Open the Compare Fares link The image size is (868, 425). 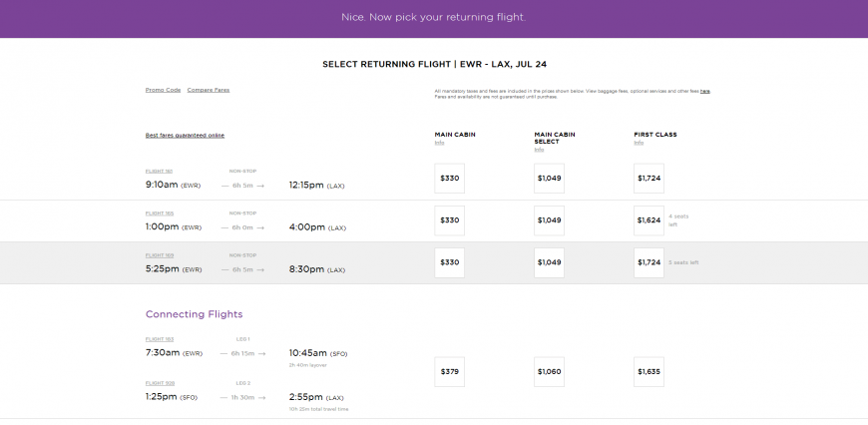tap(209, 90)
